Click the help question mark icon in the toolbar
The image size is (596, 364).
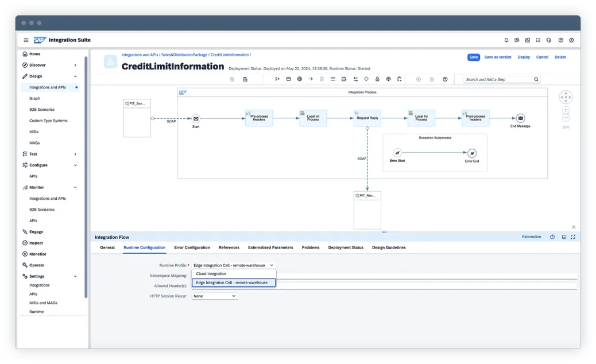coord(445,79)
